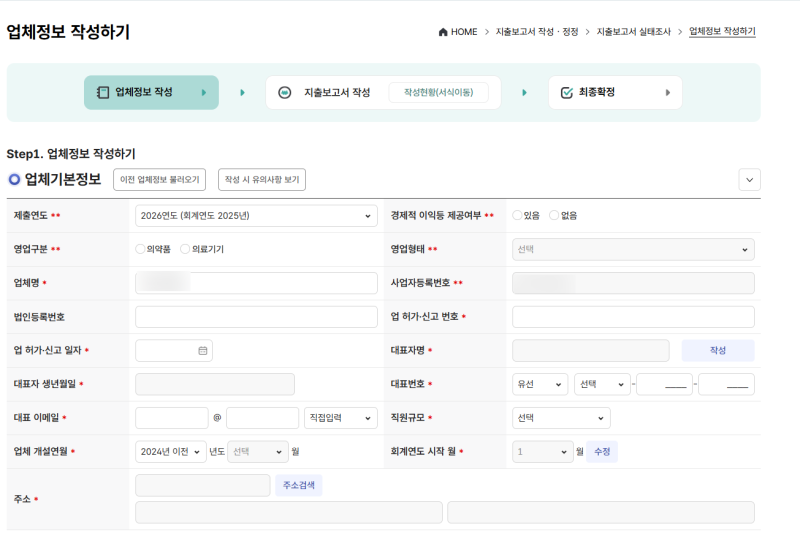Click the 업 허가·신고 번호 input field
The width and height of the screenshot is (800, 551).
point(633,317)
